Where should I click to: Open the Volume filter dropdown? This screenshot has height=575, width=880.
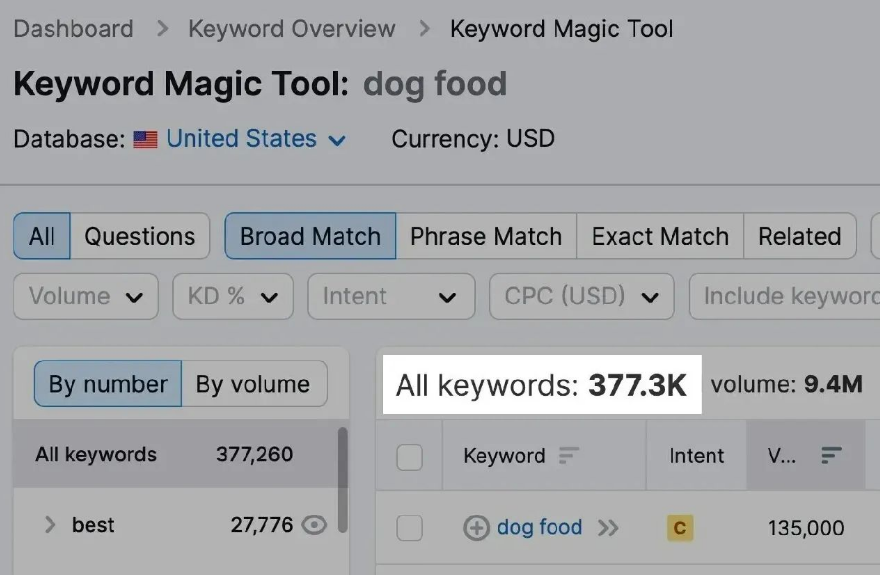(86, 296)
